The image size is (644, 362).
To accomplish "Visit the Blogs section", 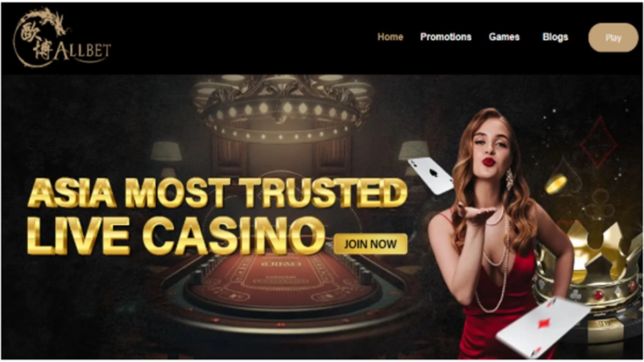I will pyautogui.click(x=555, y=37).
